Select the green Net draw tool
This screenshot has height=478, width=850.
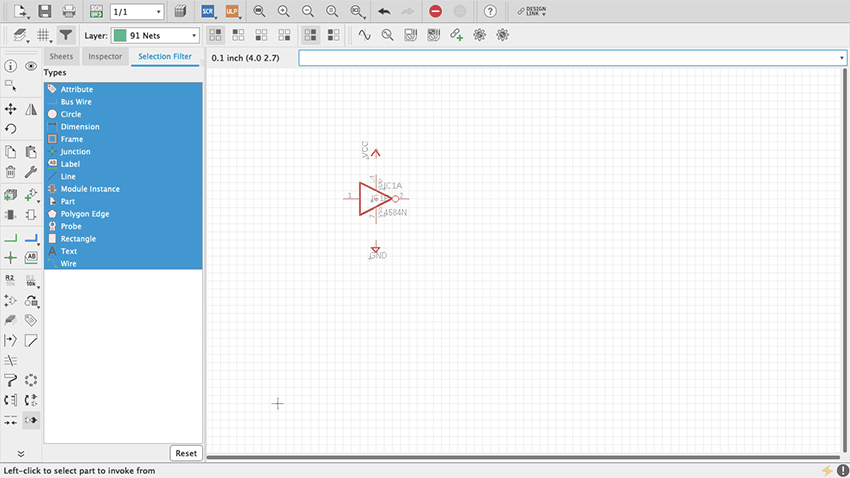10,238
